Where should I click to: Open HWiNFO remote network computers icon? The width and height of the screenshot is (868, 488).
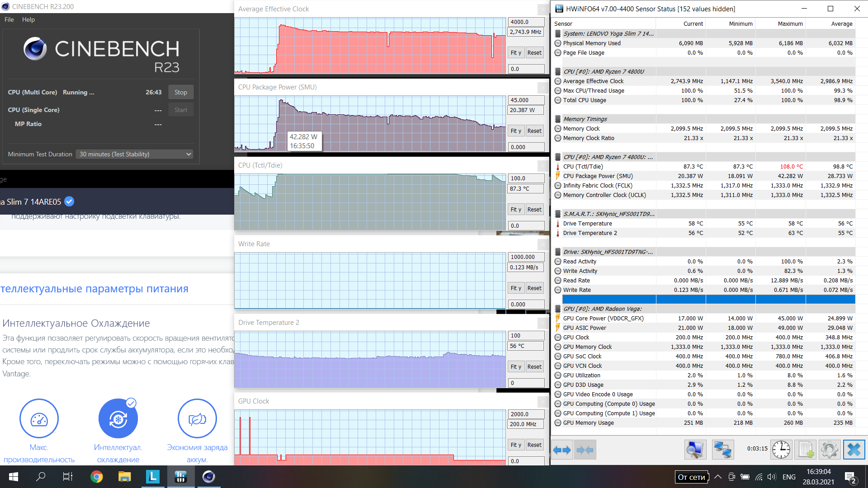coord(722,450)
